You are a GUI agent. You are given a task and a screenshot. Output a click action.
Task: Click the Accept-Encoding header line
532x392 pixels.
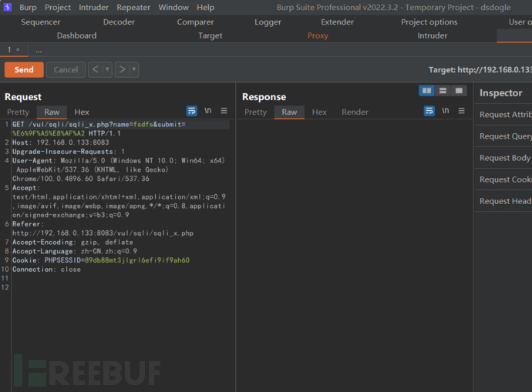click(x=72, y=243)
